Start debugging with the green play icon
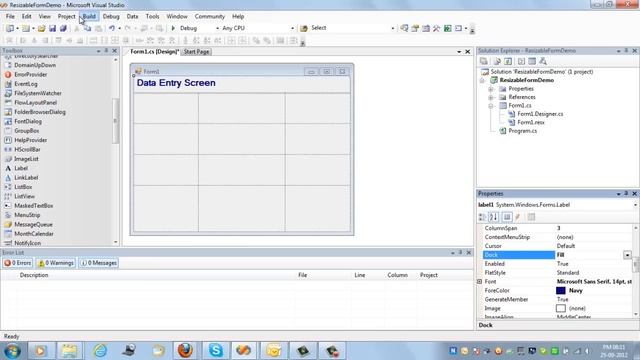The height and width of the screenshot is (360, 640). [173, 28]
